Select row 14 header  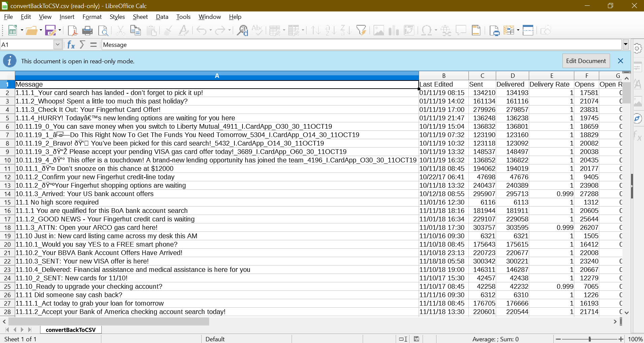click(7, 194)
